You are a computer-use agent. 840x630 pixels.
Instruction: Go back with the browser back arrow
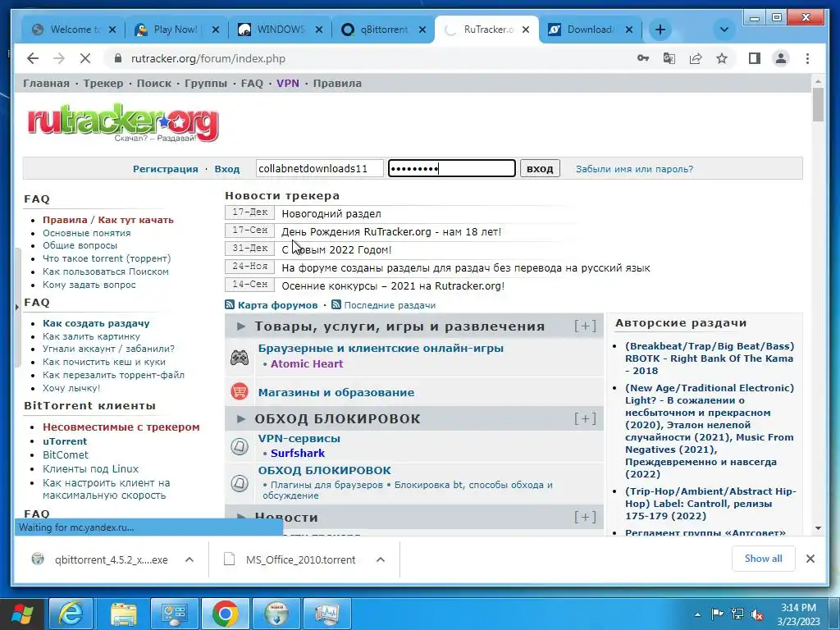[x=33, y=58]
